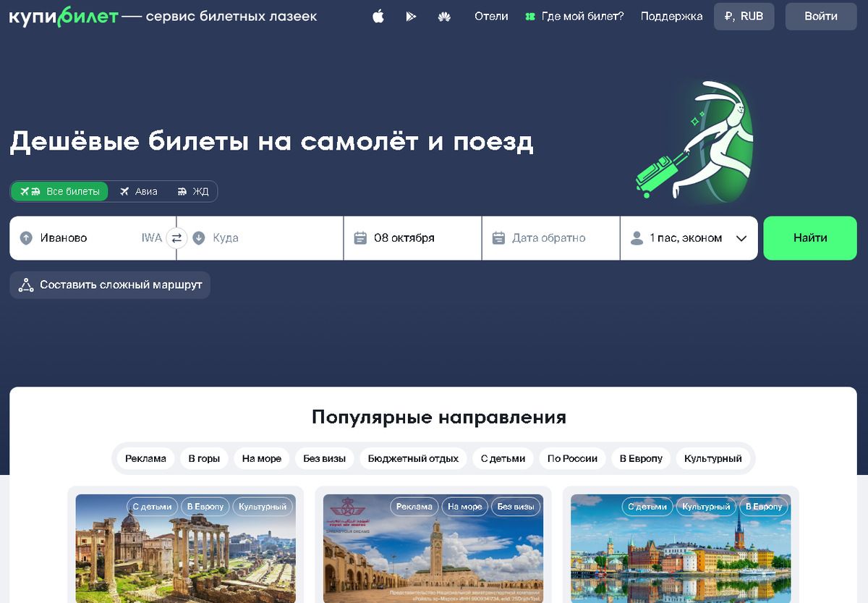
Task: Open the Отели link
Action: (x=491, y=16)
